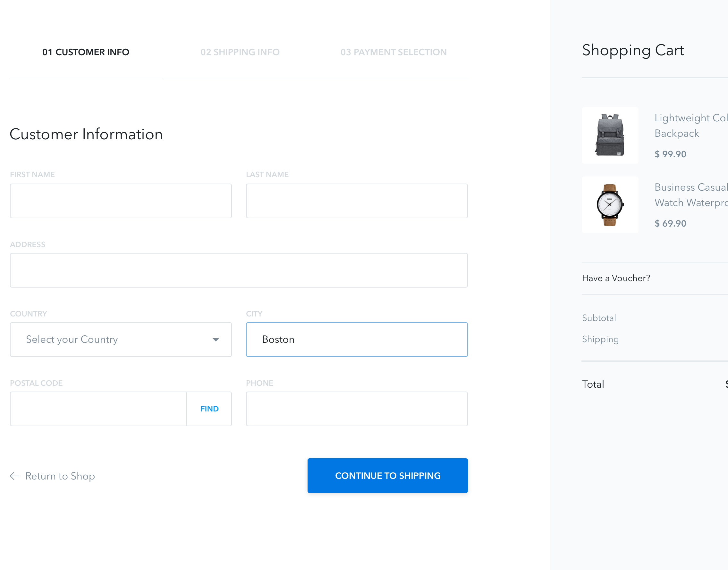This screenshot has width=728, height=570.
Task: Select the 01 Customer Info tab
Action: pyautogui.click(x=86, y=52)
